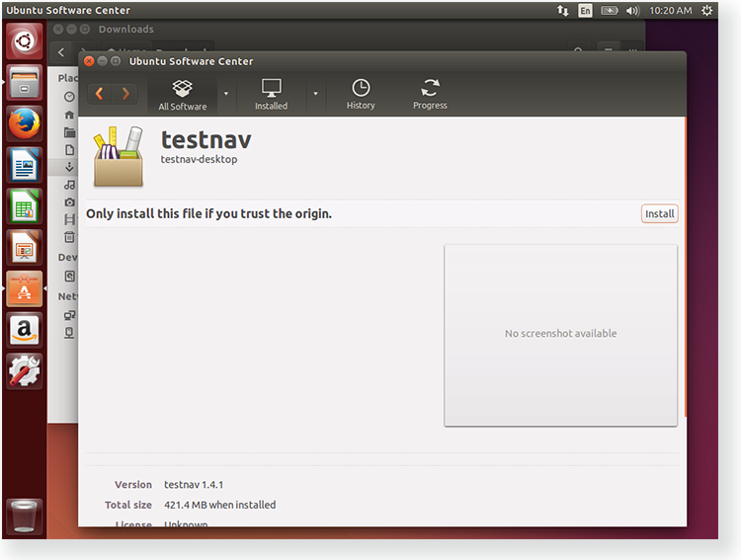This screenshot has height=560, width=741.
Task: Expand the Installed dropdown arrow
Action: (x=315, y=94)
